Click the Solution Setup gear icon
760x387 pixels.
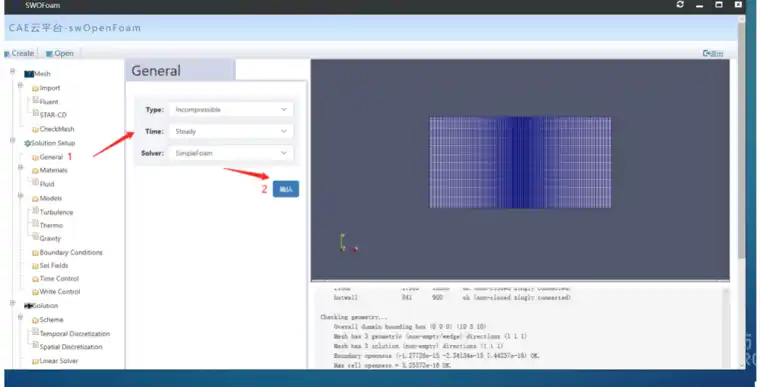[28, 143]
